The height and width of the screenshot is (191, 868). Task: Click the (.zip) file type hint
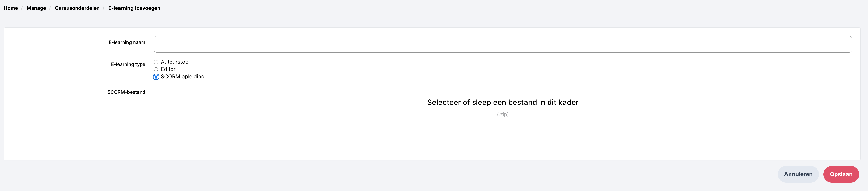[x=503, y=115]
